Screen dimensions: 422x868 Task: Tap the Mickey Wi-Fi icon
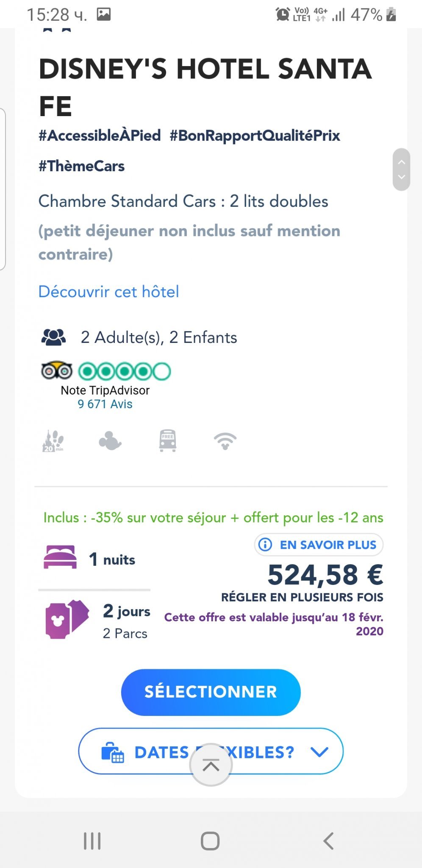(x=225, y=441)
